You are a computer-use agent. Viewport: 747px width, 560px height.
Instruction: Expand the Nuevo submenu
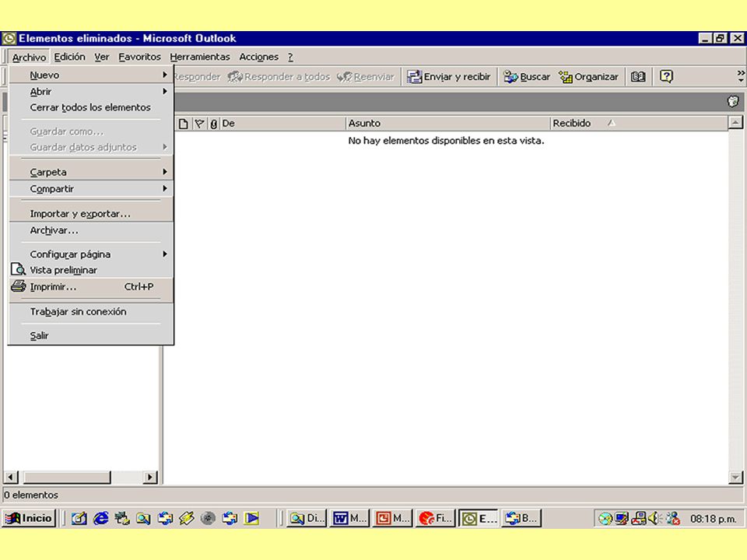pos(90,75)
